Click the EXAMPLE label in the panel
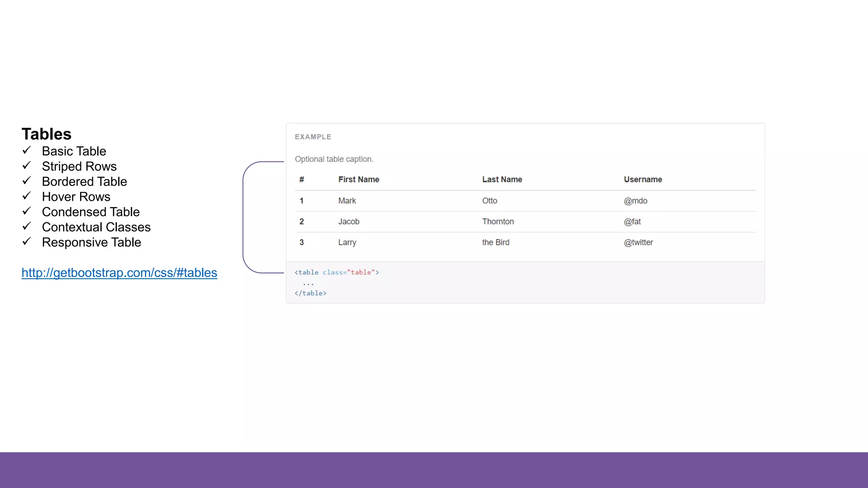This screenshot has width=868, height=488. pos(313,137)
